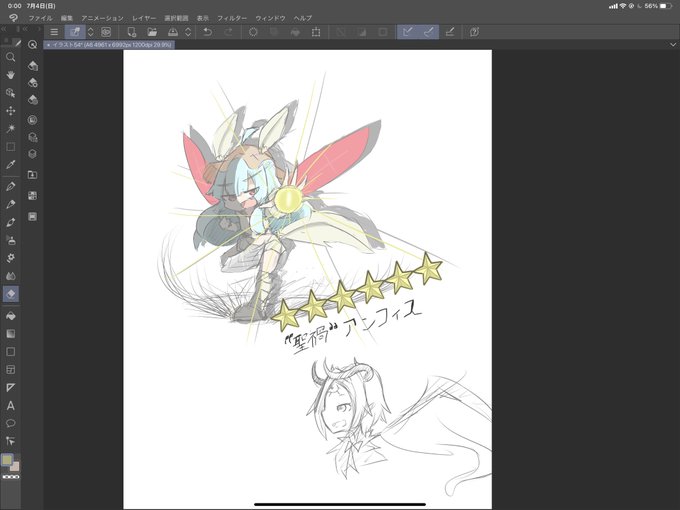Open second eraser sub tool icon

coord(33,82)
